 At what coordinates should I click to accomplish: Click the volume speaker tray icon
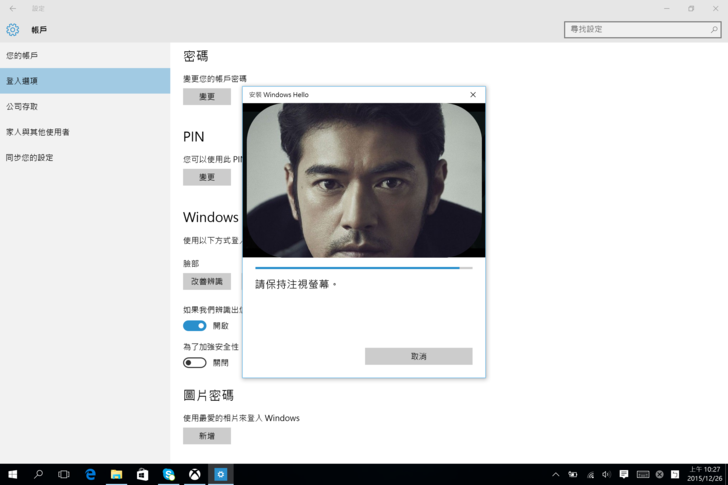(x=606, y=474)
